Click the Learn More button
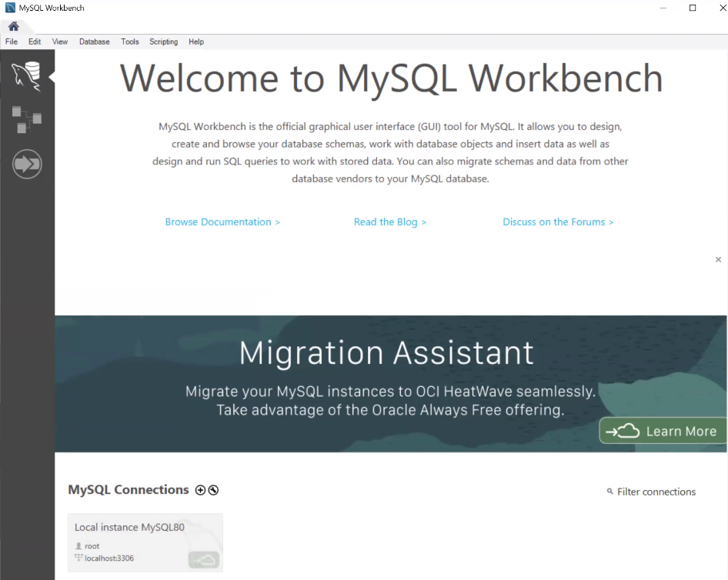728x580 pixels. tap(663, 431)
